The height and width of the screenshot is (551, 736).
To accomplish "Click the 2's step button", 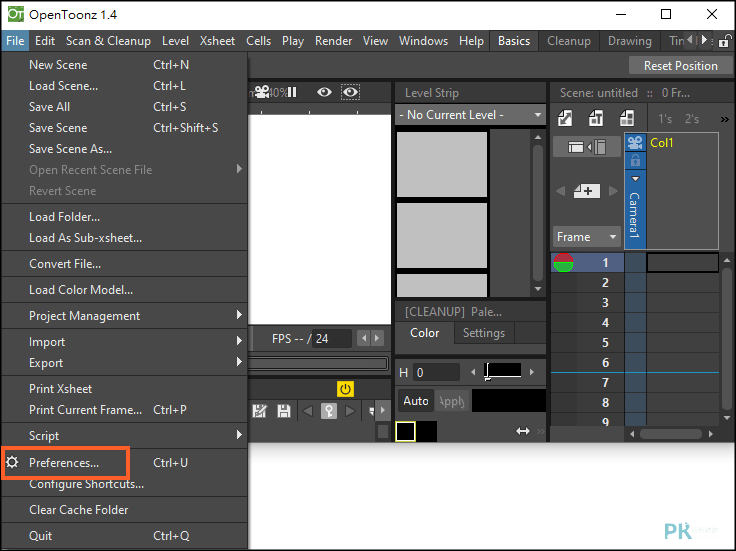I will point(692,119).
